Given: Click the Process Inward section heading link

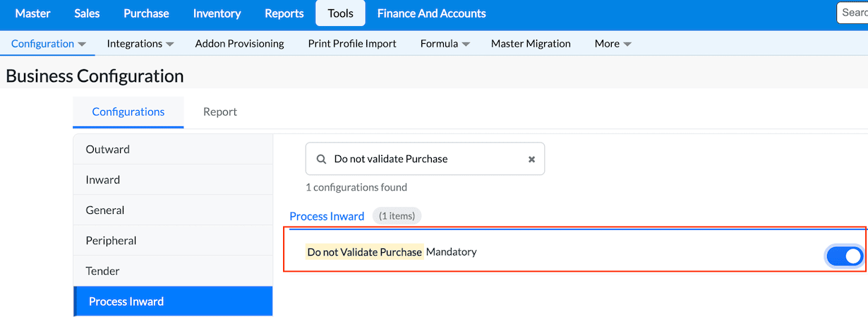Looking at the screenshot, I should (x=327, y=216).
